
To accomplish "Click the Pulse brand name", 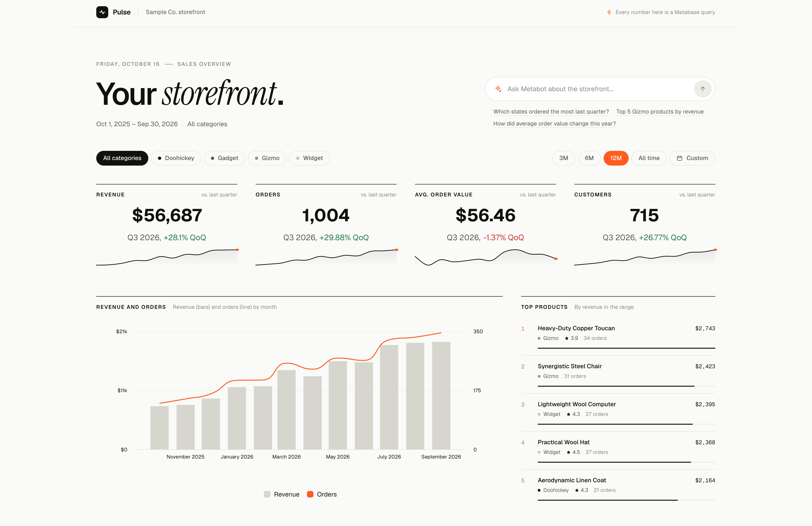I will [x=122, y=12].
